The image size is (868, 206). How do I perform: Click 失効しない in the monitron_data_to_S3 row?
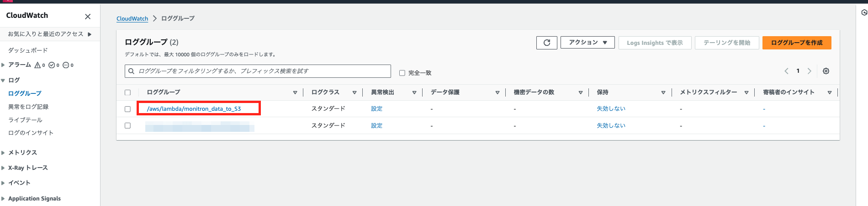[611, 109]
